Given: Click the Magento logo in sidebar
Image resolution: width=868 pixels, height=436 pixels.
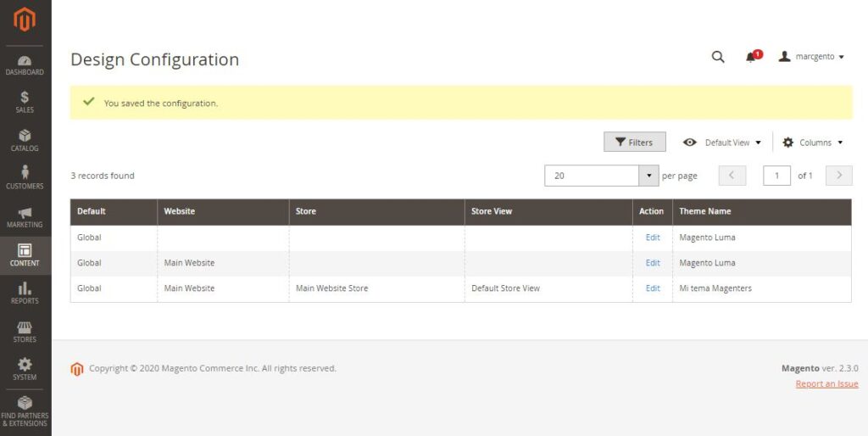Looking at the screenshot, I should click(25, 19).
